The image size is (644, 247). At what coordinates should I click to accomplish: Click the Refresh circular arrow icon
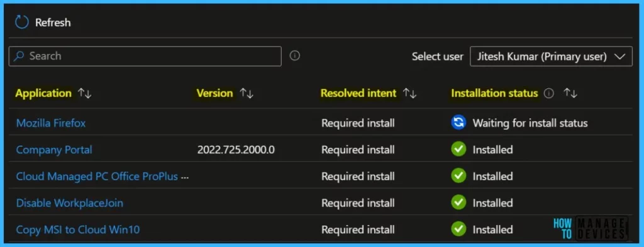click(x=22, y=22)
